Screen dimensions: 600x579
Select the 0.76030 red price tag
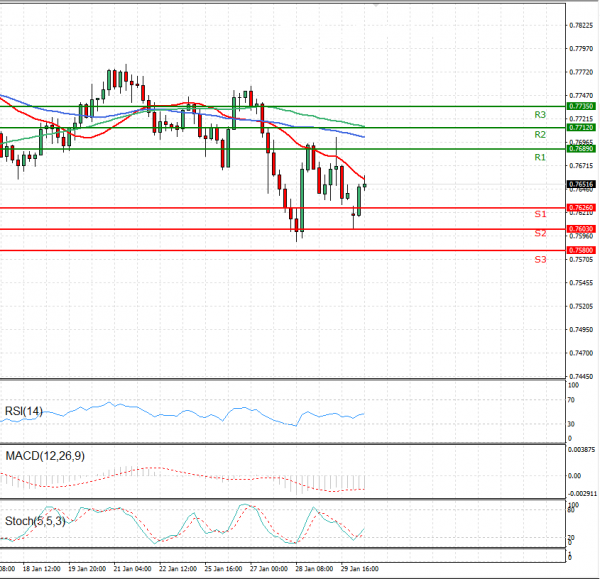click(x=581, y=229)
